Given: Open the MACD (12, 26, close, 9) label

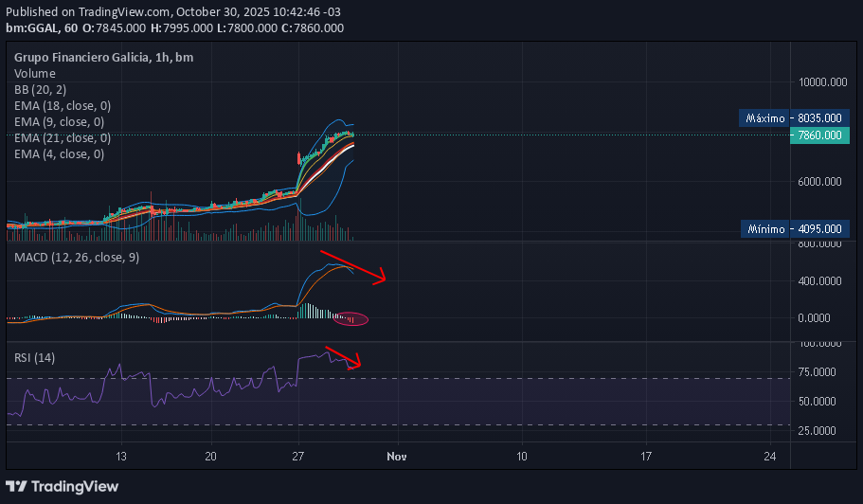Looking at the screenshot, I should pyautogui.click(x=76, y=258).
